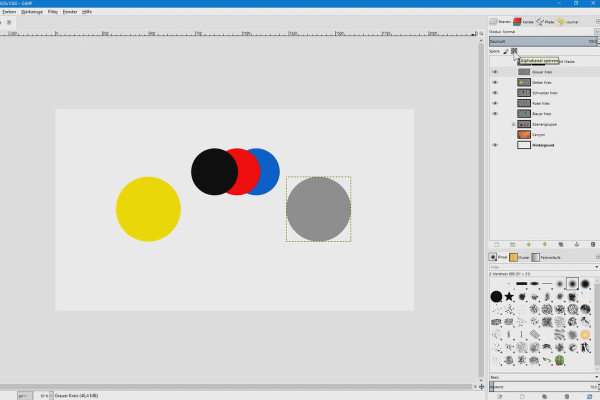Create a new layer with the page icon

(496, 245)
